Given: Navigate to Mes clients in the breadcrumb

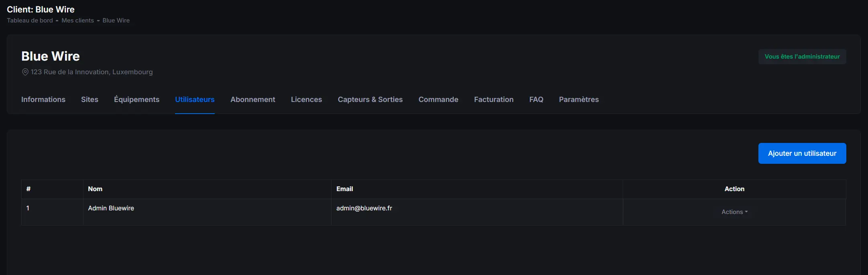Looking at the screenshot, I should coord(77,20).
